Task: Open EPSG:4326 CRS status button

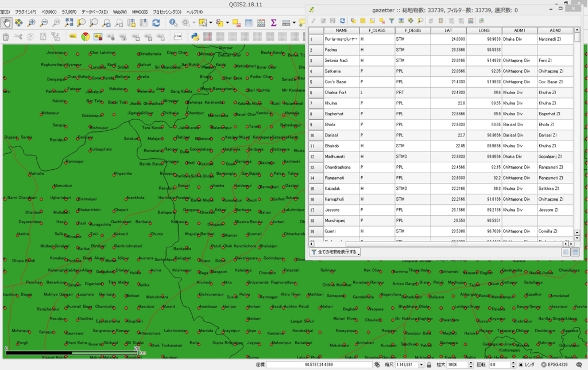Action: click(555, 364)
